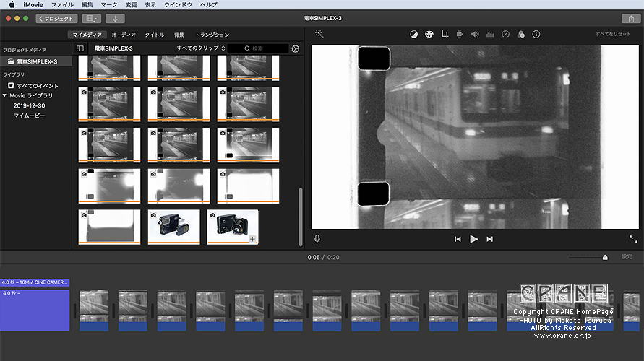Toggle fullscreen playback in the viewer
This screenshot has width=644, height=361.
pyautogui.click(x=633, y=239)
